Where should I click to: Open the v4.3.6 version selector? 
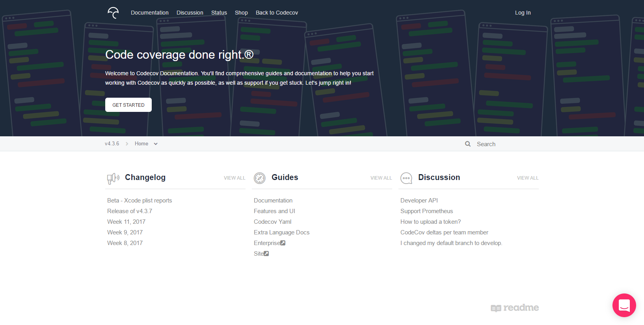(x=112, y=144)
